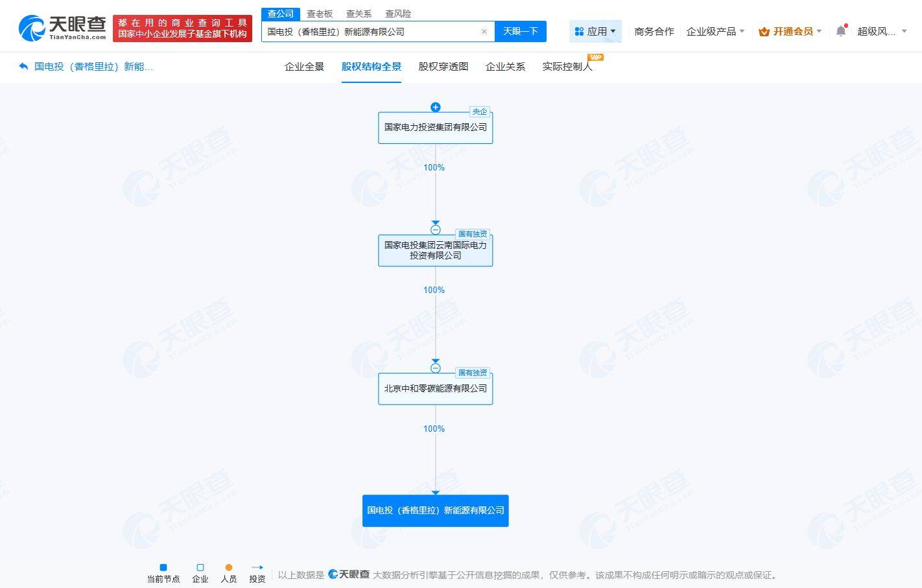Image resolution: width=922 pixels, height=588 pixels.
Task: Switch to the 查风险 search tab
Action: point(398,14)
